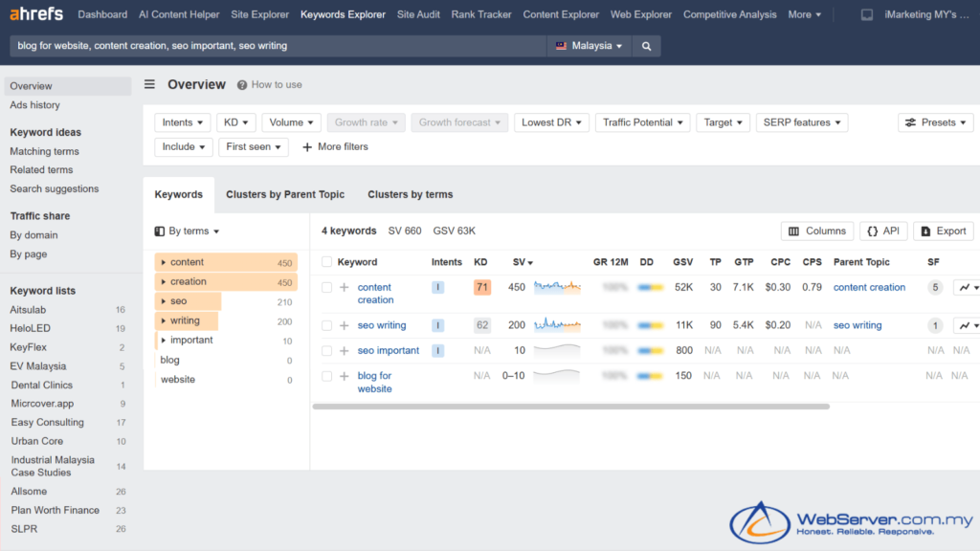This screenshot has width=980, height=551.
Task: Click the search magnifier icon
Action: [646, 46]
